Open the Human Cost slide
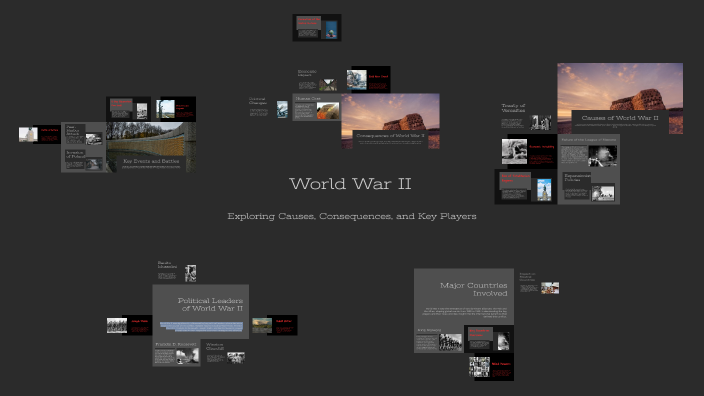Image resolution: width=704 pixels, height=396 pixels. tap(317, 107)
